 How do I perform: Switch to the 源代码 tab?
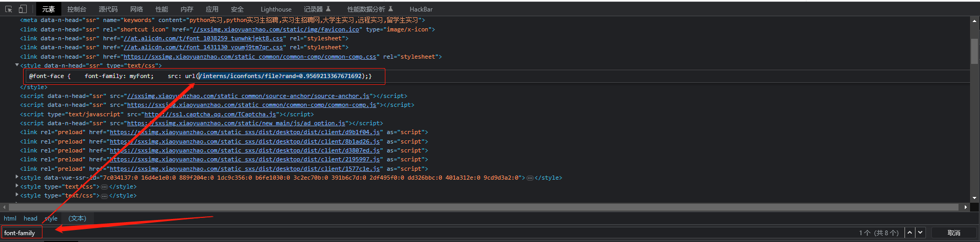(108, 9)
